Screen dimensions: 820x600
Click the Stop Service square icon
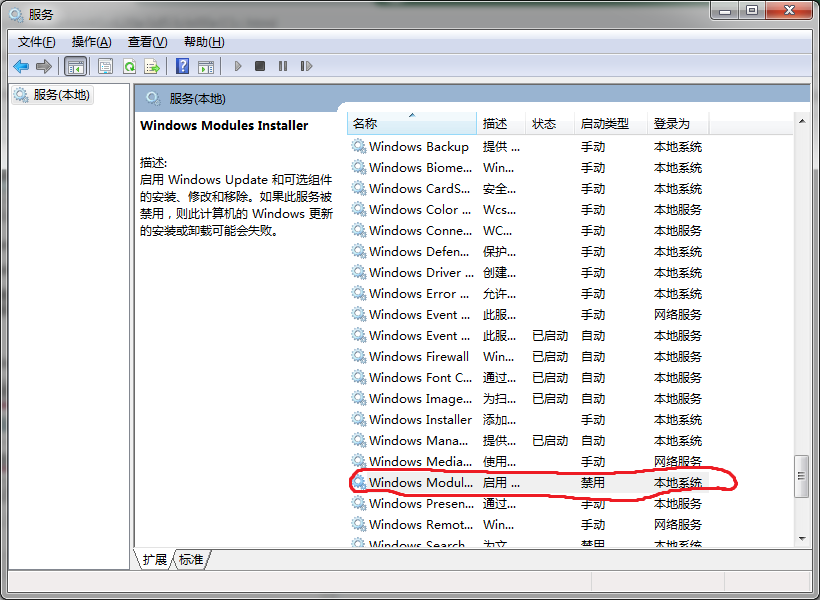click(x=260, y=66)
